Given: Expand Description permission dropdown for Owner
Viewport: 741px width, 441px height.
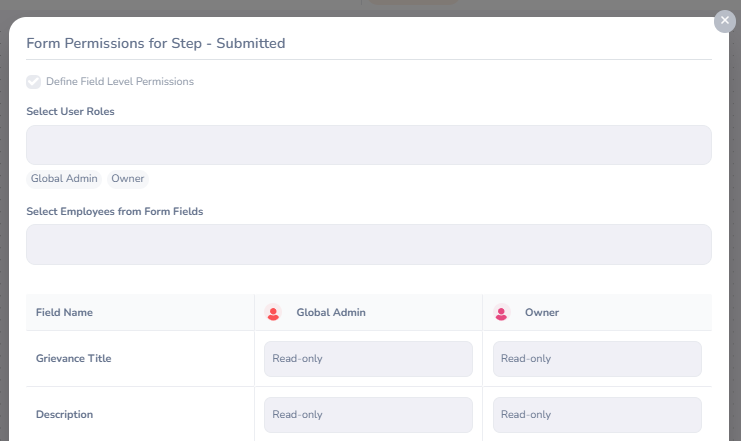Looking at the screenshot, I should pos(597,415).
